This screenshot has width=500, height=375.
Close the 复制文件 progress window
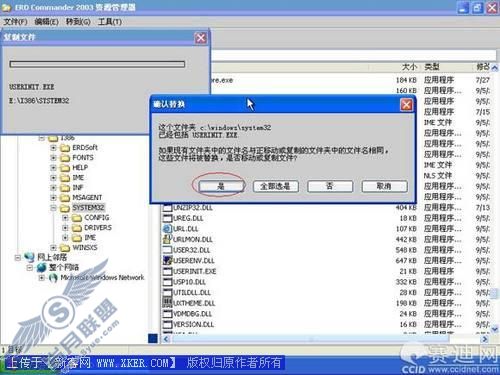tap(201, 38)
